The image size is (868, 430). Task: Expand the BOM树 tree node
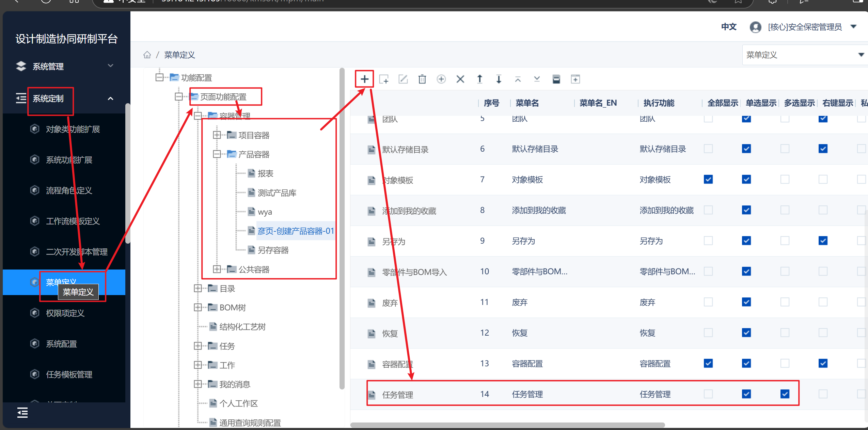point(198,307)
